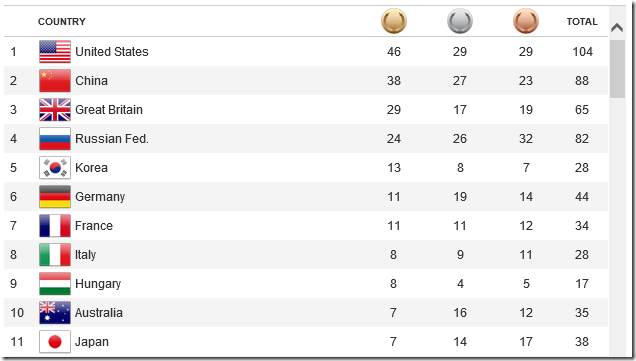The image size is (636, 361).
Task: Click the COUNTRY column header
Action: click(62, 21)
